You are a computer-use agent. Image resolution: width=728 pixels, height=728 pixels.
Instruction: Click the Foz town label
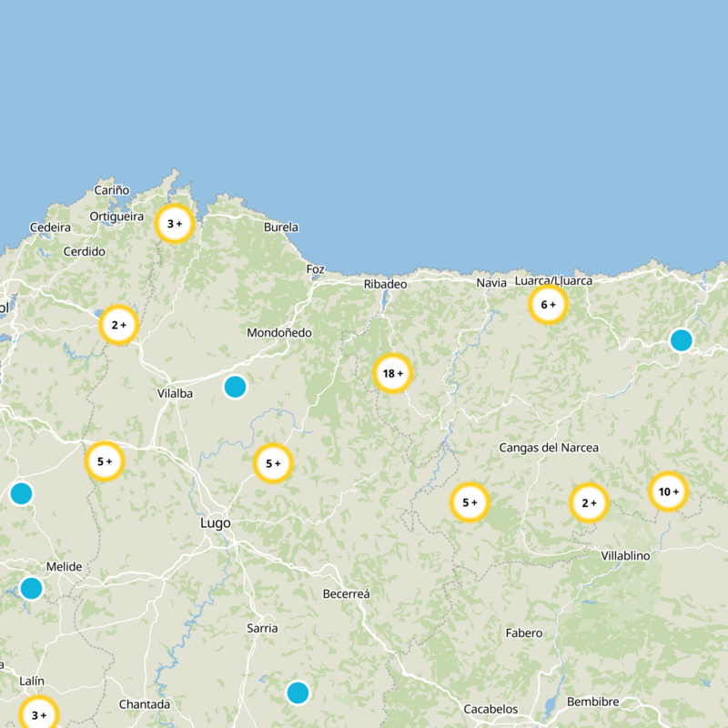315,269
